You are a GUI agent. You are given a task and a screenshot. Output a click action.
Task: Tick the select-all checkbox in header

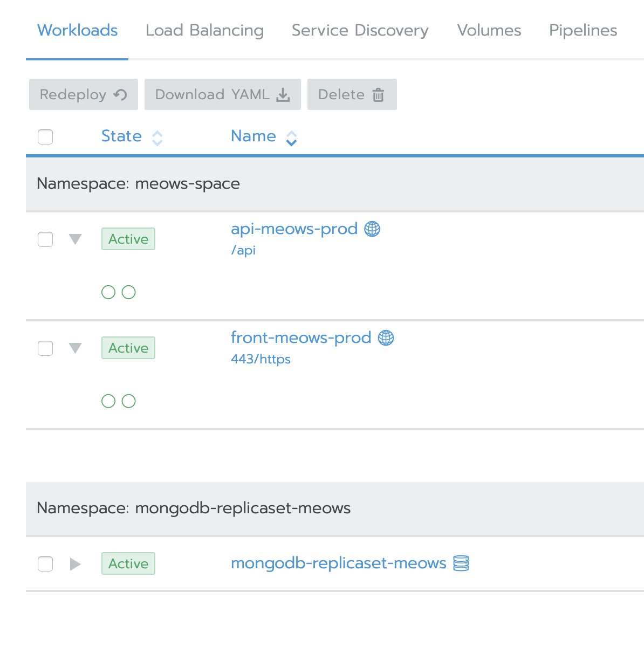click(45, 137)
